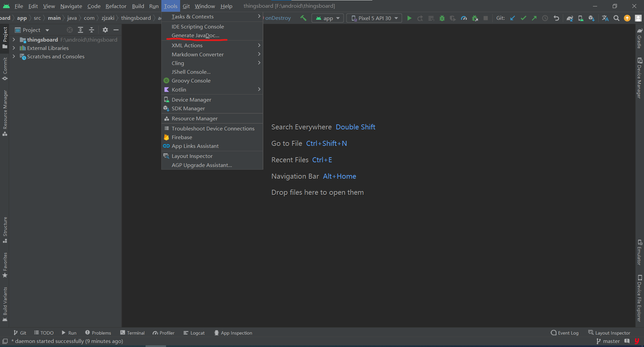The image size is (644, 347).
Task: Click the Translate toolbar icon
Action: click(x=605, y=18)
